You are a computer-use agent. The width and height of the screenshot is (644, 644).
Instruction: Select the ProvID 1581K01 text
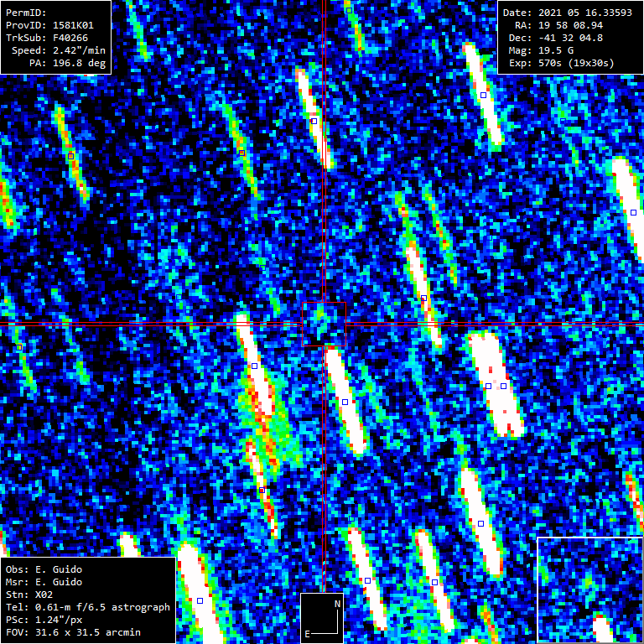coord(49,25)
